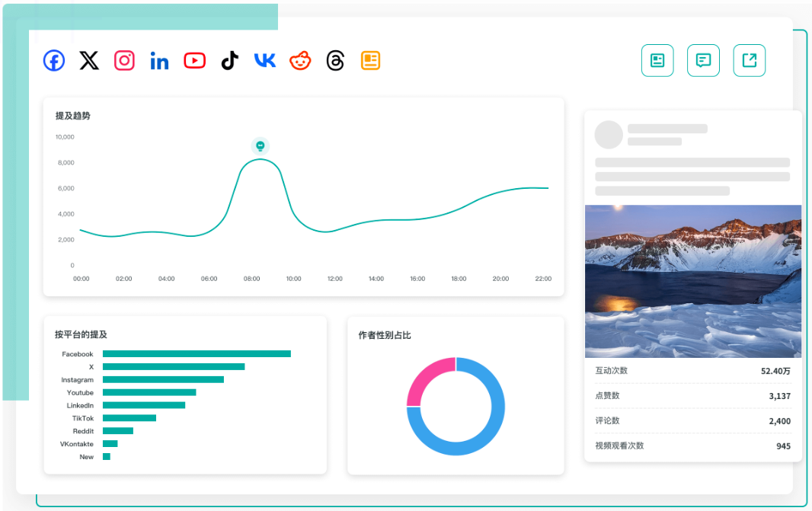
Task: Click the 22:00 time axis label
Action: (543, 279)
